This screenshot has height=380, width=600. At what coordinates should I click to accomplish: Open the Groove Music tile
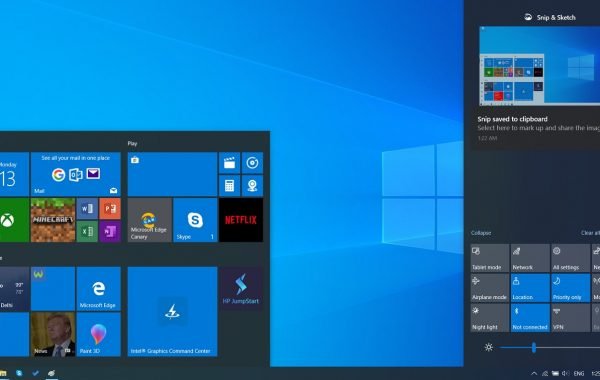click(252, 163)
